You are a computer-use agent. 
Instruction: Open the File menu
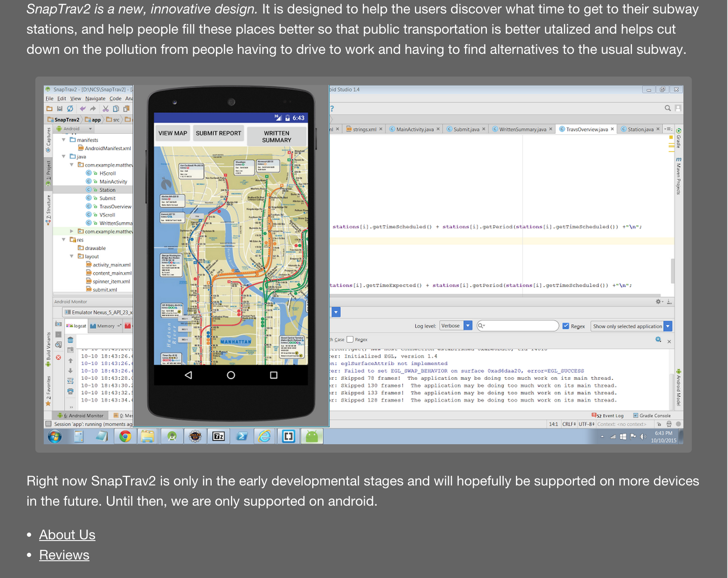tap(50, 98)
